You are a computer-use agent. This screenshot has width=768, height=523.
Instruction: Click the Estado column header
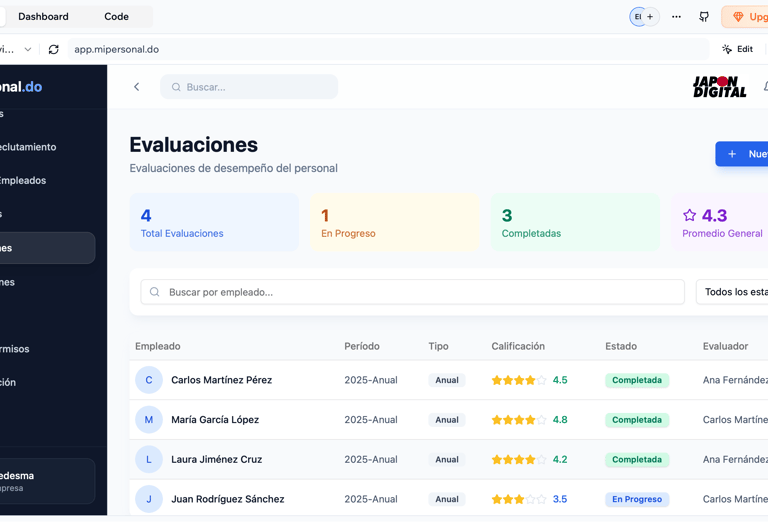621,346
